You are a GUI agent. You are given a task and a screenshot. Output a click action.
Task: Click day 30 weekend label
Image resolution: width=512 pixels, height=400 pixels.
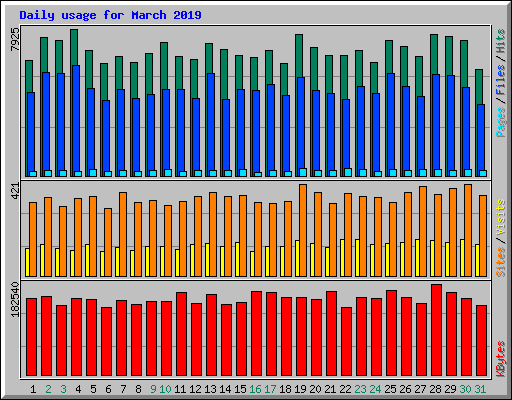tap(465, 389)
